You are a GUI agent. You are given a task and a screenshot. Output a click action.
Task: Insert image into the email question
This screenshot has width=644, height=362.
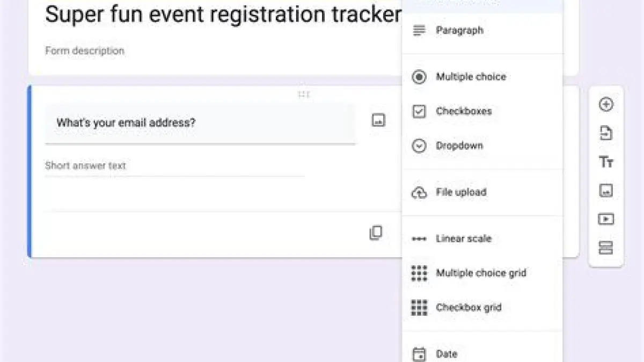[378, 120]
